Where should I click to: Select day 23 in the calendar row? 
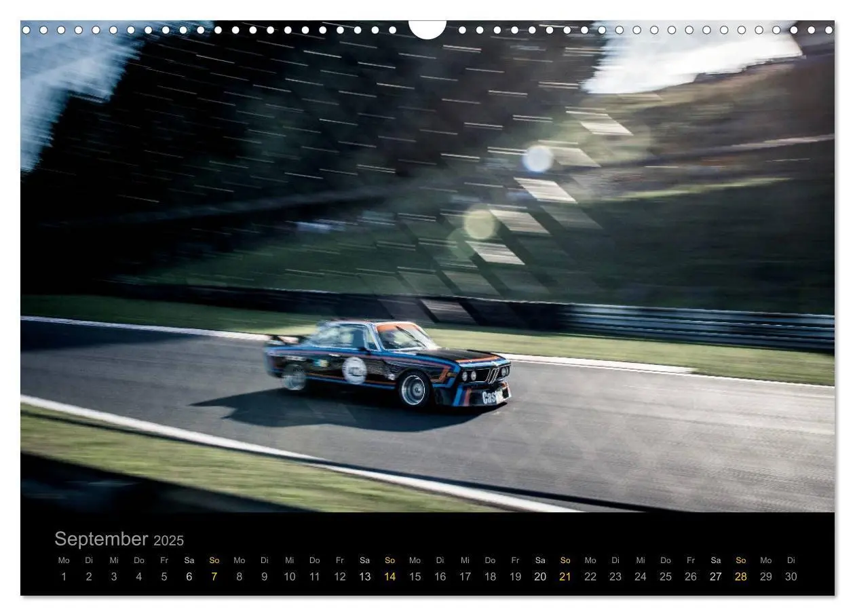615,577
